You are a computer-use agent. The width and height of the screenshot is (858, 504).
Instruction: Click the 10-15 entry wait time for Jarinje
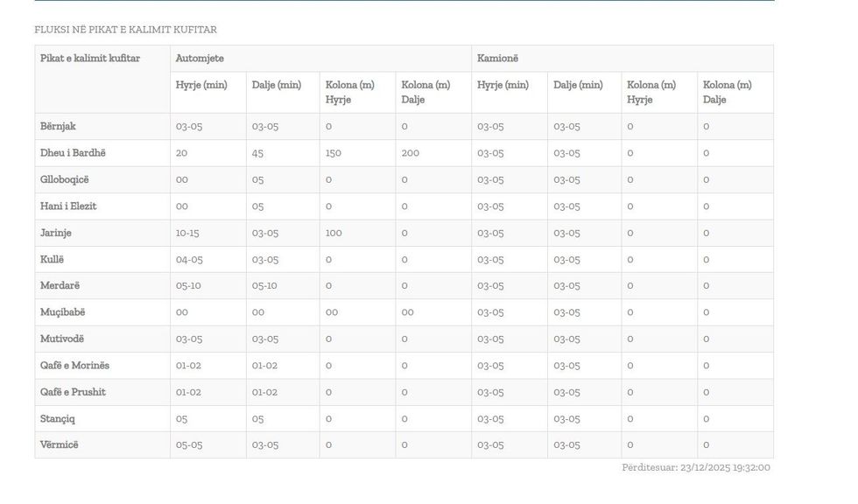pyautogui.click(x=187, y=233)
